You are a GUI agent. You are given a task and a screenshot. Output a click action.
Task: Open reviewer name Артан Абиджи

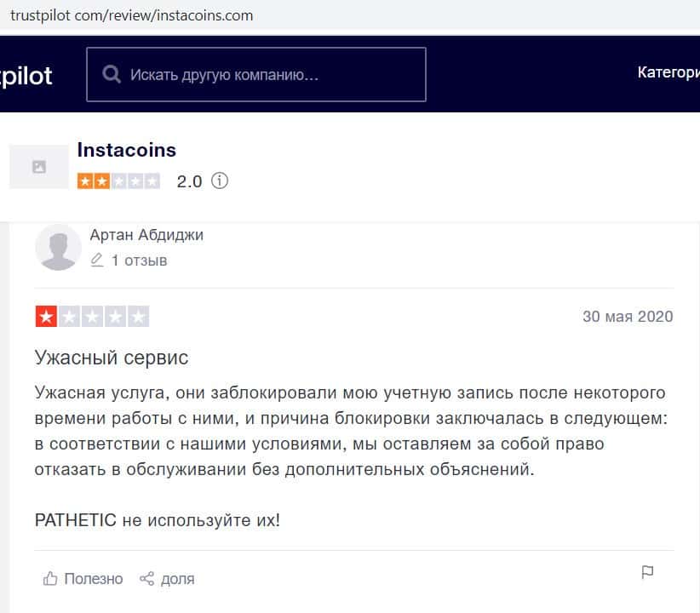[146, 235]
